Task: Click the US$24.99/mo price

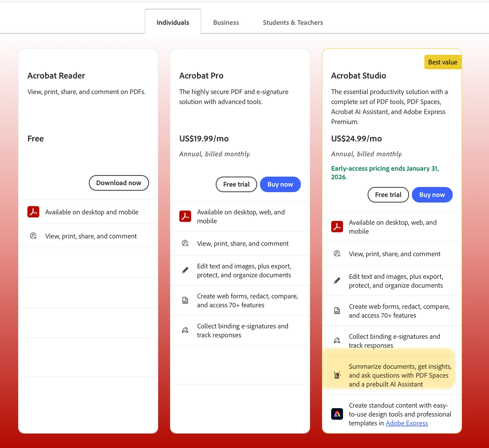Action: [x=356, y=138]
